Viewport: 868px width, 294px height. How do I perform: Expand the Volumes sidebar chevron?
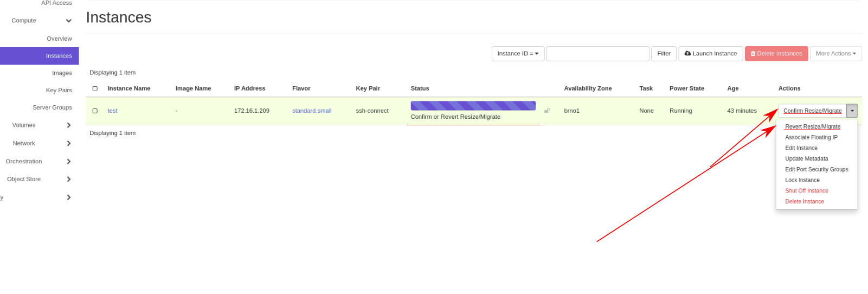[x=68, y=125]
